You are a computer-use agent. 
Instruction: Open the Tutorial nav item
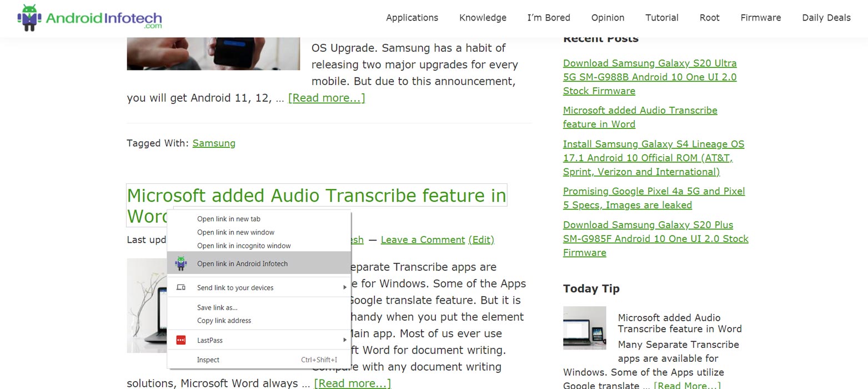(662, 18)
